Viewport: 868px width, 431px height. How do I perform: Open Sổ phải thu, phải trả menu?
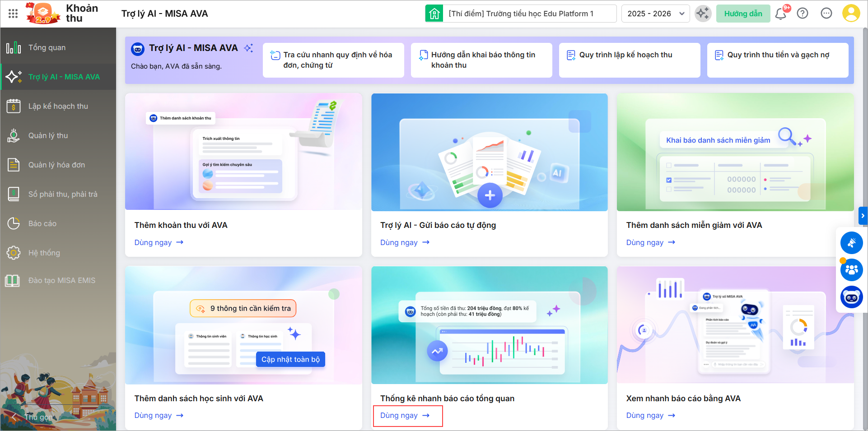click(58, 194)
